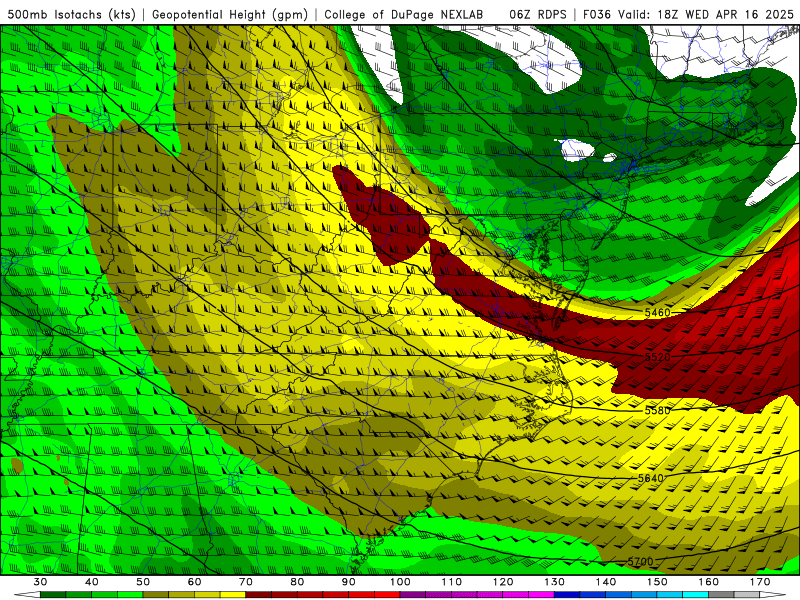The height and width of the screenshot is (600, 800).
Task: Click the 110 value on the wind scale
Action: click(452, 582)
